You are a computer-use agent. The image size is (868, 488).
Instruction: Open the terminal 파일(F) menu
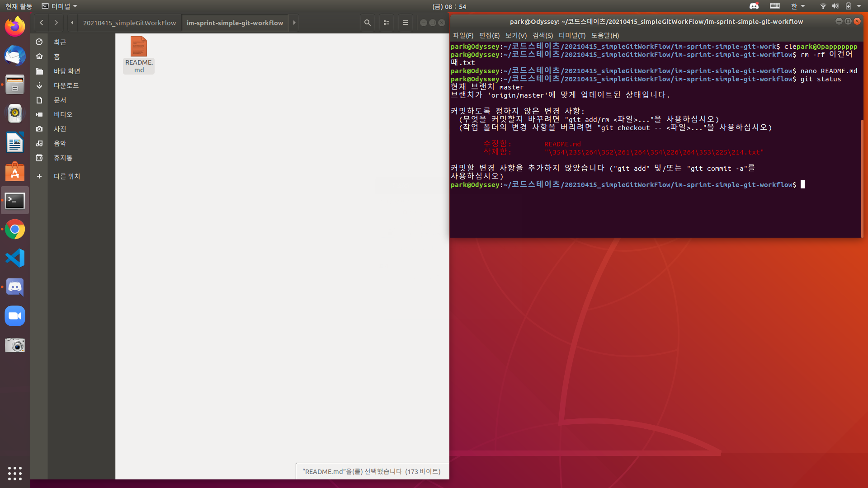click(x=463, y=35)
